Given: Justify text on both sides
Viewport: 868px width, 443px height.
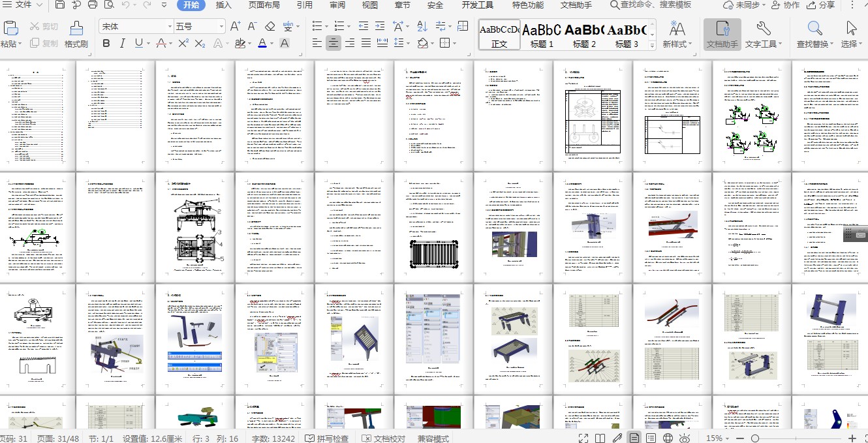Looking at the screenshot, I should (x=367, y=44).
